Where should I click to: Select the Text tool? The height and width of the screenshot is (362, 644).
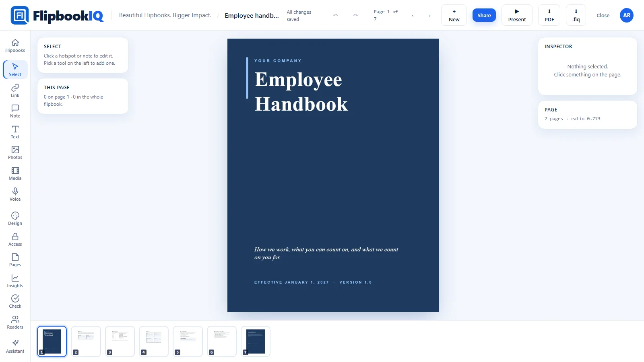coord(15,132)
